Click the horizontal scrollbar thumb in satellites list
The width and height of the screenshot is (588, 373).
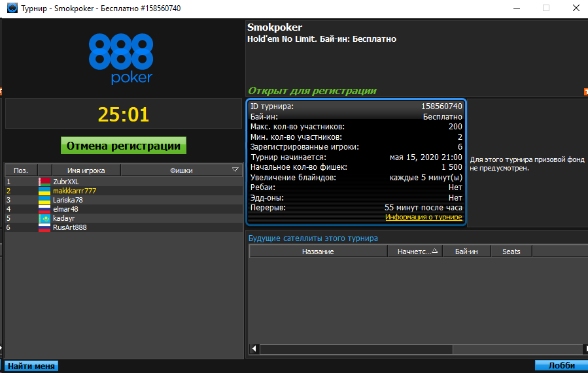click(356, 349)
